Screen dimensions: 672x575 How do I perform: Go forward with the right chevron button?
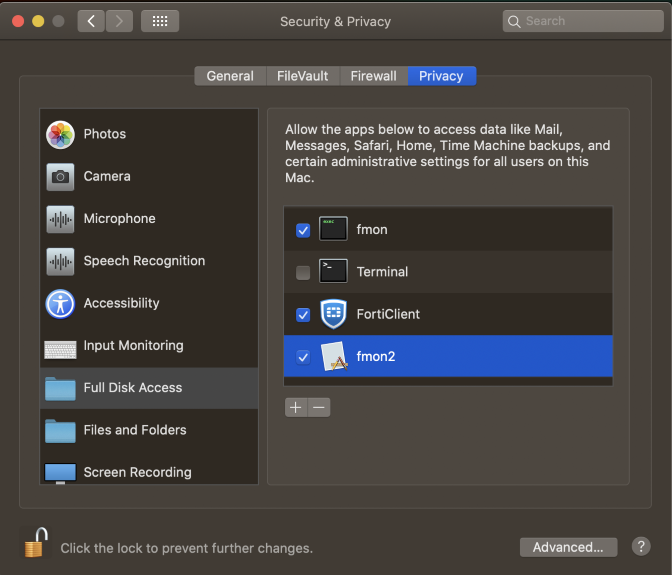click(119, 21)
